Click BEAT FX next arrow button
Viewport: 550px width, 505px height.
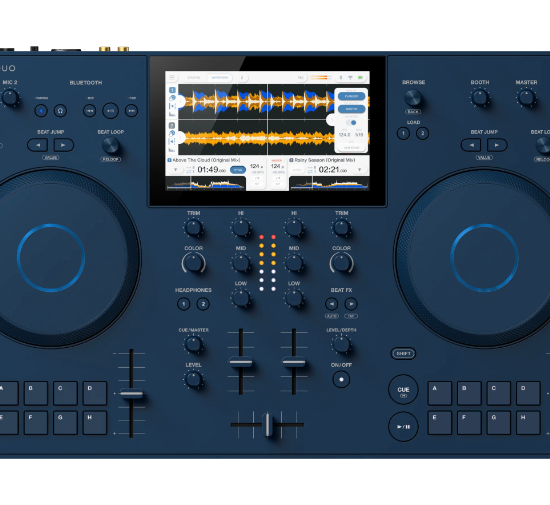click(x=351, y=304)
